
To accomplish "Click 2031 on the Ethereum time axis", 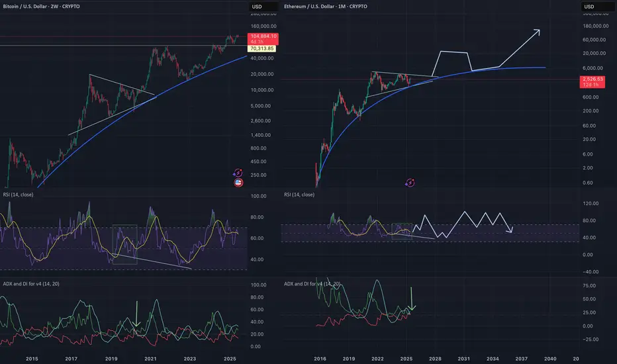I will point(464,359).
